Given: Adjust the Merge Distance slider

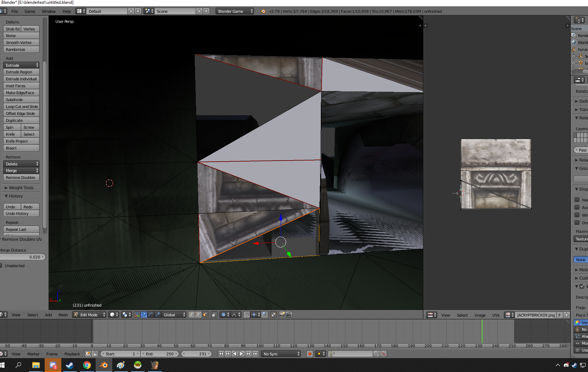Looking at the screenshot, I should [22, 257].
